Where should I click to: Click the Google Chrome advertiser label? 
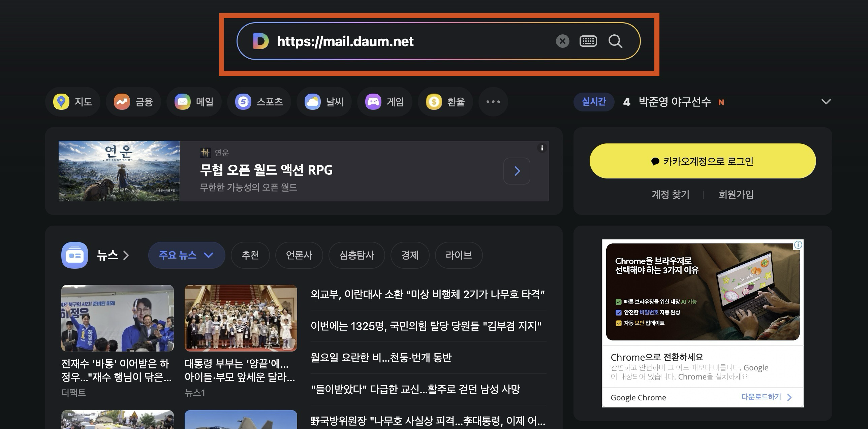pyautogui.click(x=638, y=398)
